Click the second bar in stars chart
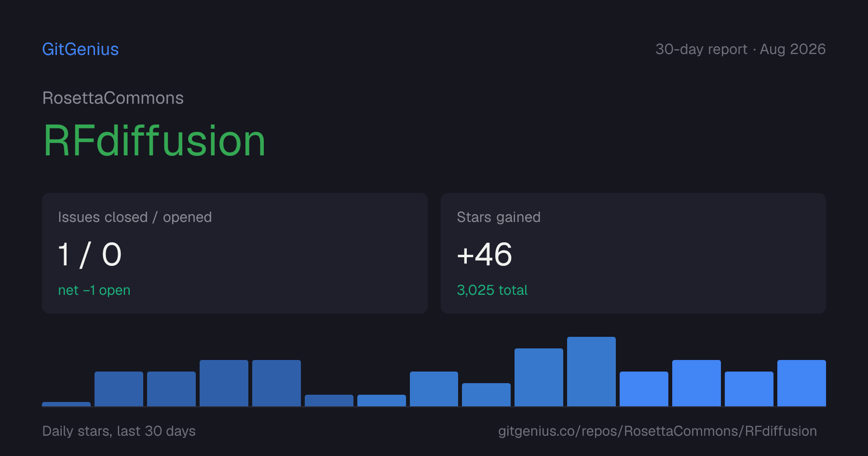The height and width of the screenshot is (456, 868). [119, 389]
